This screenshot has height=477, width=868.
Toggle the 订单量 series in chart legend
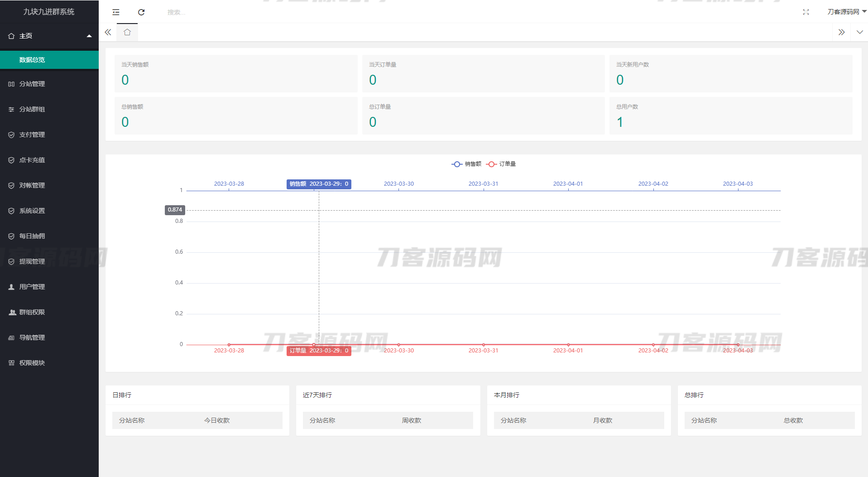pos(501,164)
